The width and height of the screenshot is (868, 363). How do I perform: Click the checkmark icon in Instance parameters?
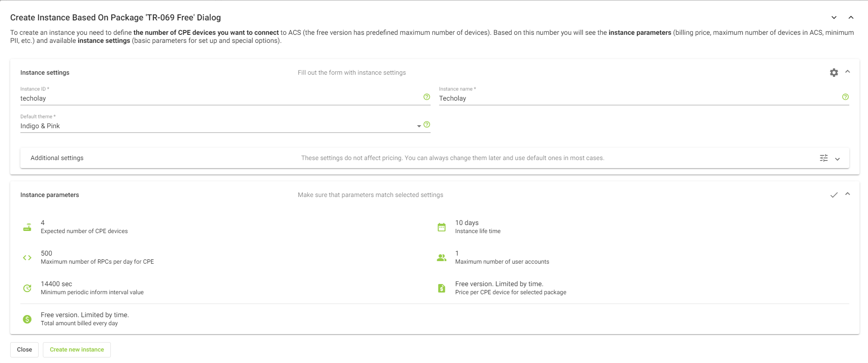point(834,195)
